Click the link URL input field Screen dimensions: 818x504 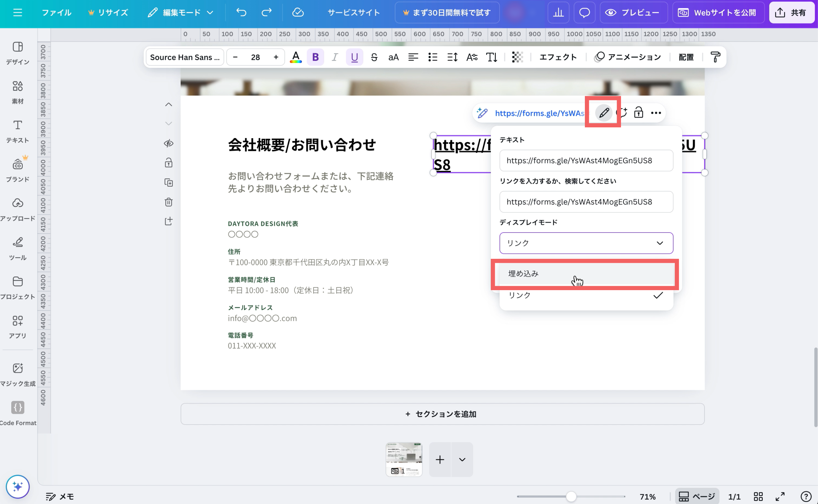click(x=586, y=202)
